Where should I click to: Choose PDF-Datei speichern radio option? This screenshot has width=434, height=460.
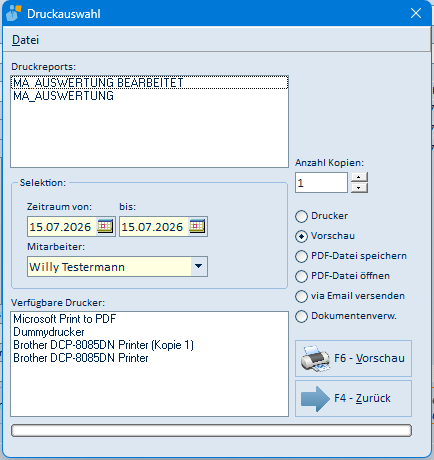tap(351, 256)
